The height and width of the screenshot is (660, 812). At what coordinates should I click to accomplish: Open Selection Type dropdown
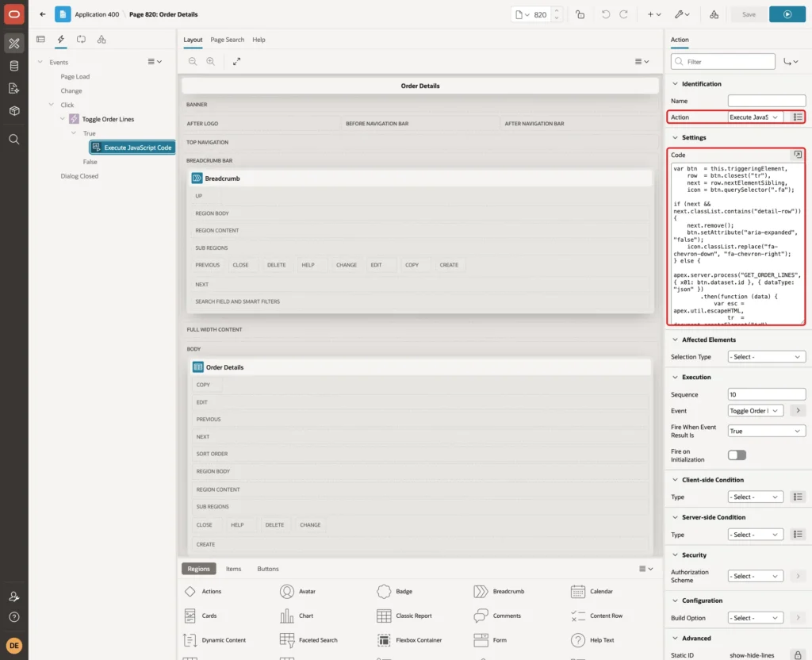pyautogui.click(x=767, y=357)
